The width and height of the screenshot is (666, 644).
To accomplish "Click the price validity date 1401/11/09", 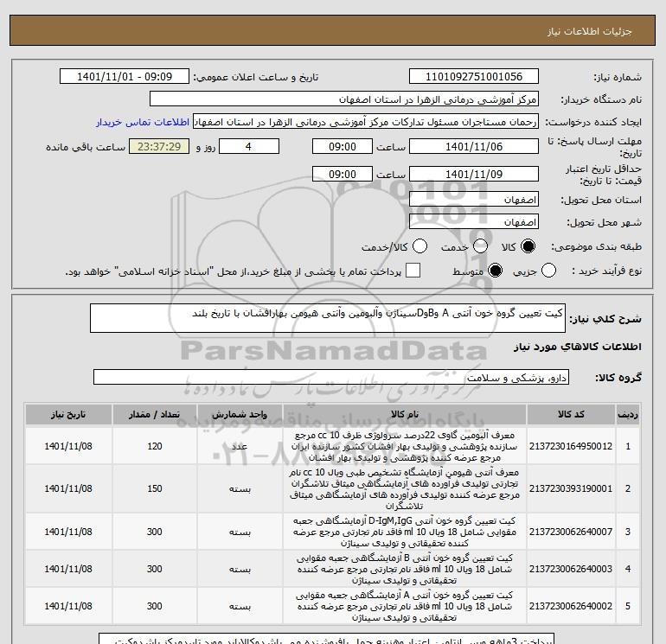I will 474,174.
